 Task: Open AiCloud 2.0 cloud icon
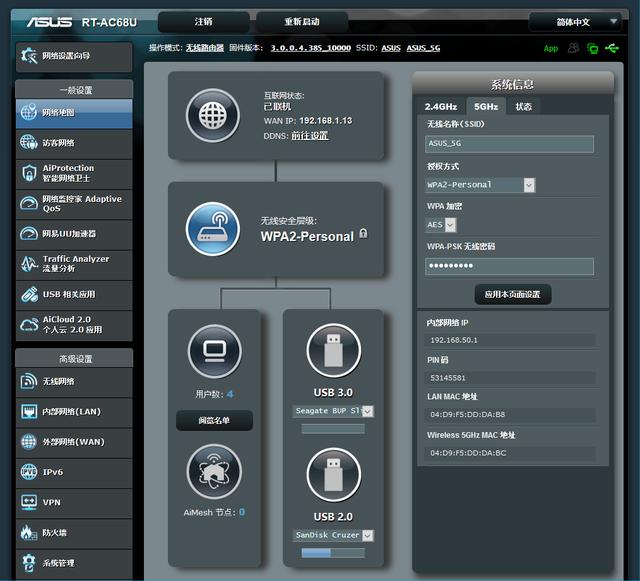29,325
